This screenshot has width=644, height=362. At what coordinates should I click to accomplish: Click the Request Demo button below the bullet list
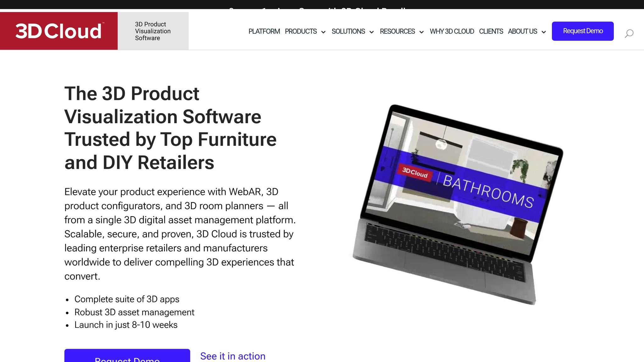point(127,355)
